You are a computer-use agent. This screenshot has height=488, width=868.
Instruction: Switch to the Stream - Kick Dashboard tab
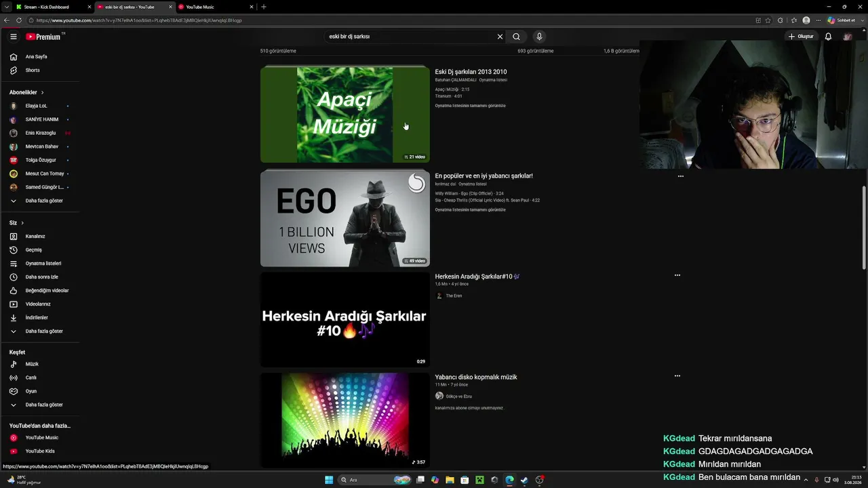[53, 7]
